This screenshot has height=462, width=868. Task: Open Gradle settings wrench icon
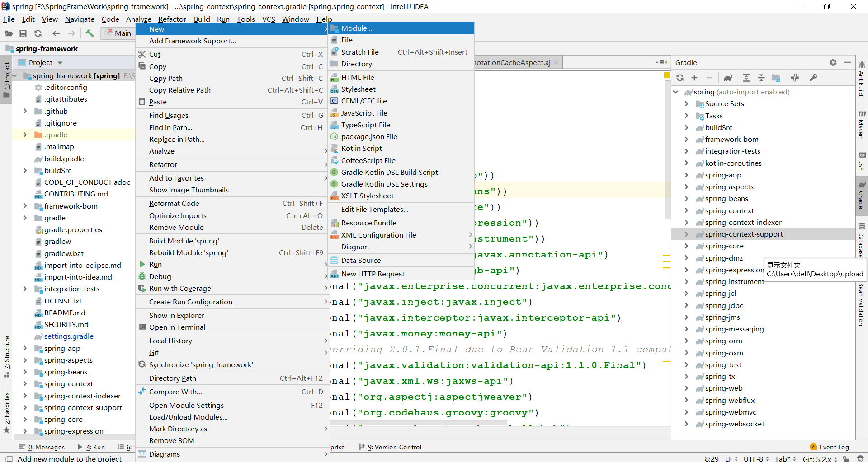tap(813, 78)
